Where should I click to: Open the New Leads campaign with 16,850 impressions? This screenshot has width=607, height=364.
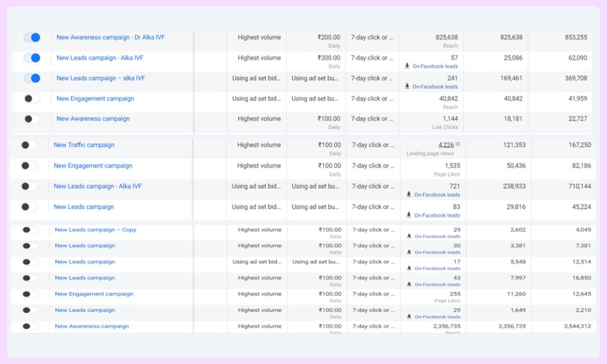85,277
